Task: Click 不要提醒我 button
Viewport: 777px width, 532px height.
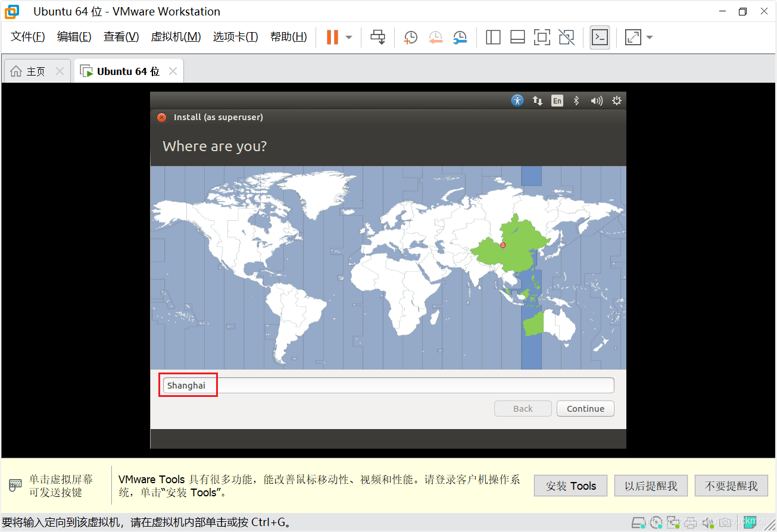Action: [x=731, y=486]
